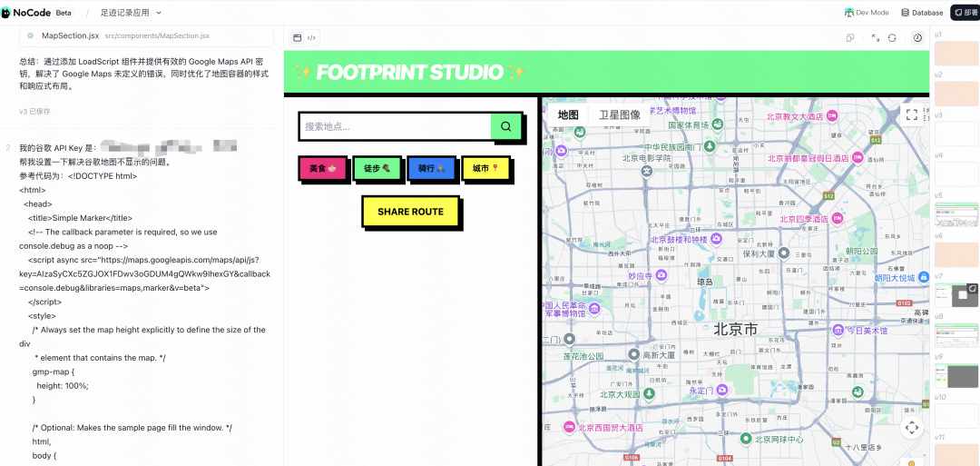The width and height of the screenshot is (980, 466).
Task: Click the 北京市 city label
Action: [x=735, y=329]
